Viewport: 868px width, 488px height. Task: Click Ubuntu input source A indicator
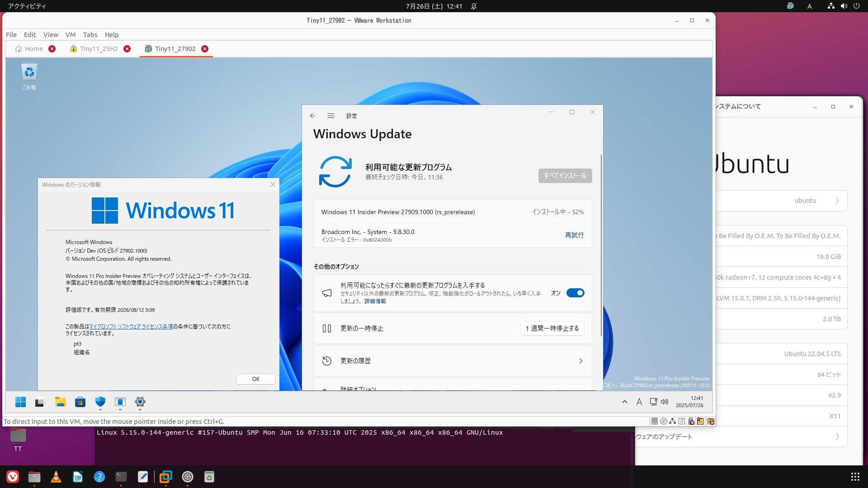click(810, 6)
